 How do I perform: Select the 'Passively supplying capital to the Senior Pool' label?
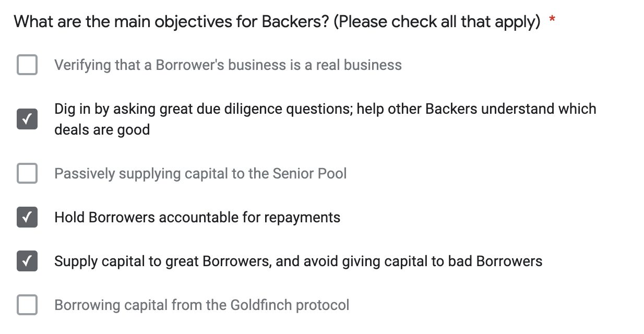point(200,174)
